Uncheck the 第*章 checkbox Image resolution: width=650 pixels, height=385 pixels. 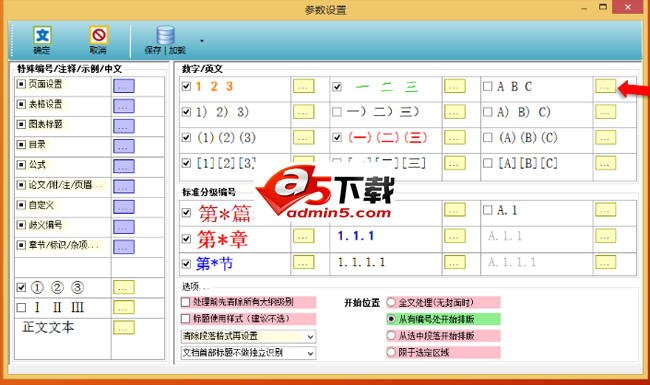pos(186,239)
